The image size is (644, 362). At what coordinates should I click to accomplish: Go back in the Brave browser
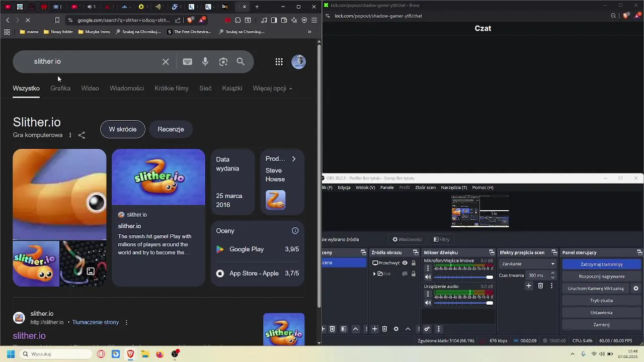click(8, 20)
